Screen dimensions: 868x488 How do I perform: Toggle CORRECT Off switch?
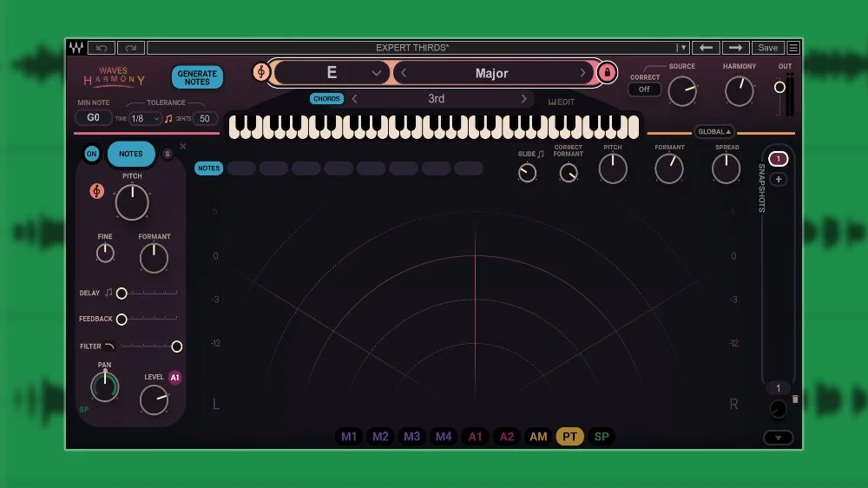click(644, 89)
